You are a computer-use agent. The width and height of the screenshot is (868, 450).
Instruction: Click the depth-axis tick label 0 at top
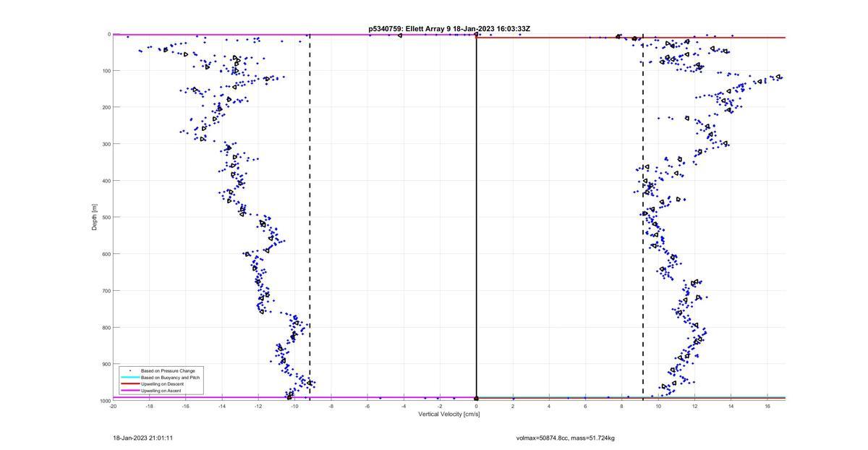pyautogui.click(x=109, y=34)
